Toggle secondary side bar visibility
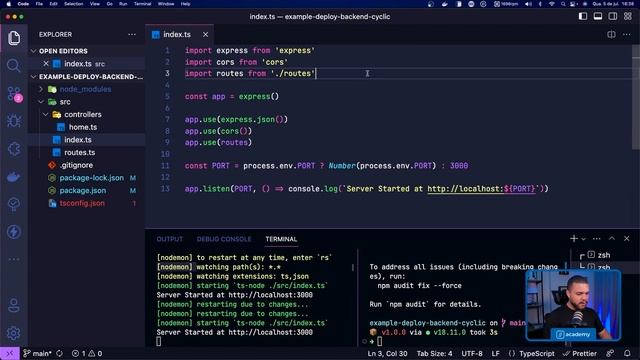 [613, 16]
